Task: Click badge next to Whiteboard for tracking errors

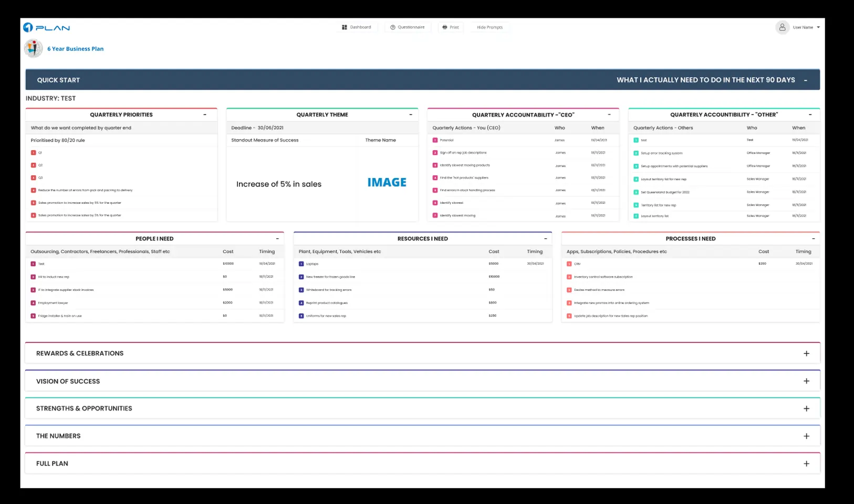Action: click(x=301, y=290)
